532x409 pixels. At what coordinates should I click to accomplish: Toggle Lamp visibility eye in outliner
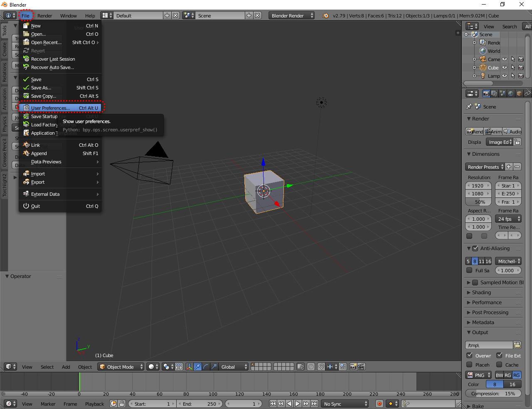[505, 76]
